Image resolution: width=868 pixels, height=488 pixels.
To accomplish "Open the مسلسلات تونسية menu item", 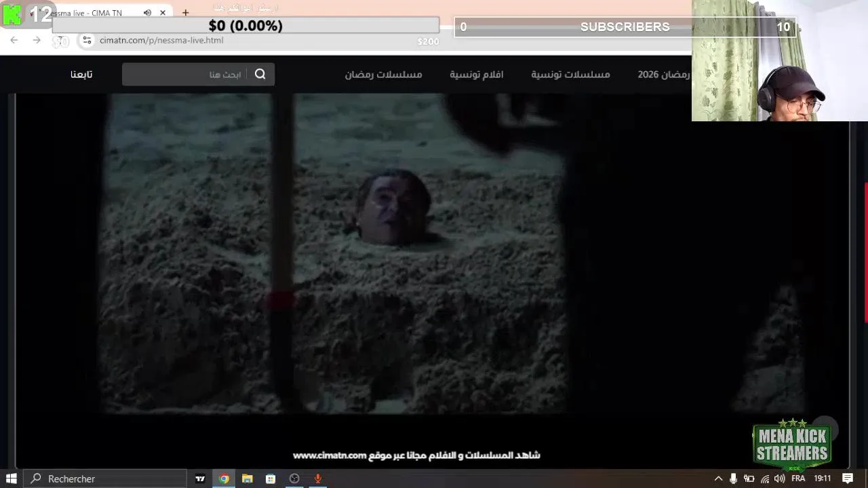I will pos(570,75).
